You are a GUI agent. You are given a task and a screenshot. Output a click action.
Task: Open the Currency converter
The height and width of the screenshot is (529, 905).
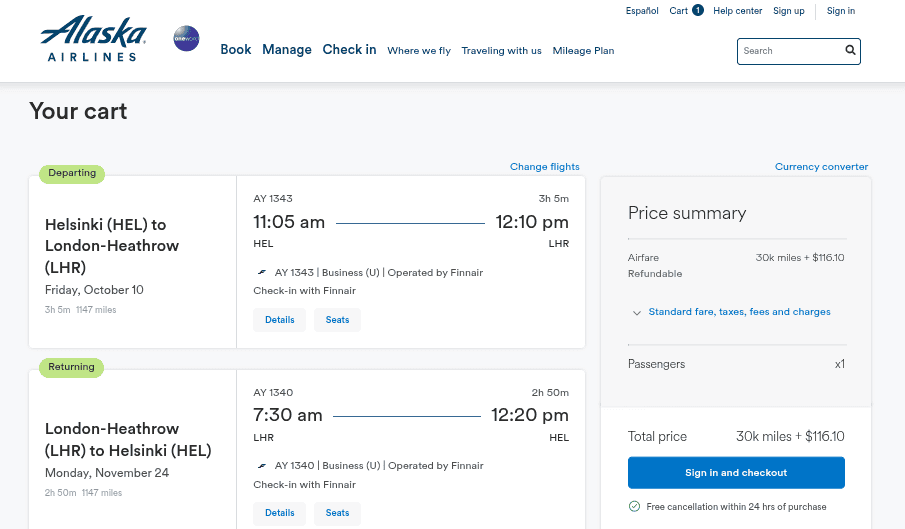click(821, 167)
